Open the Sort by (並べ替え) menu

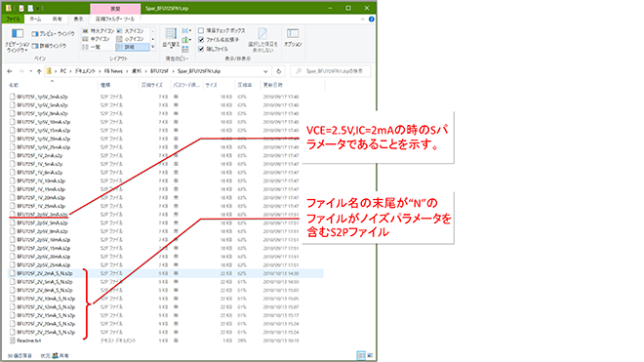click(x=171, y=38)
